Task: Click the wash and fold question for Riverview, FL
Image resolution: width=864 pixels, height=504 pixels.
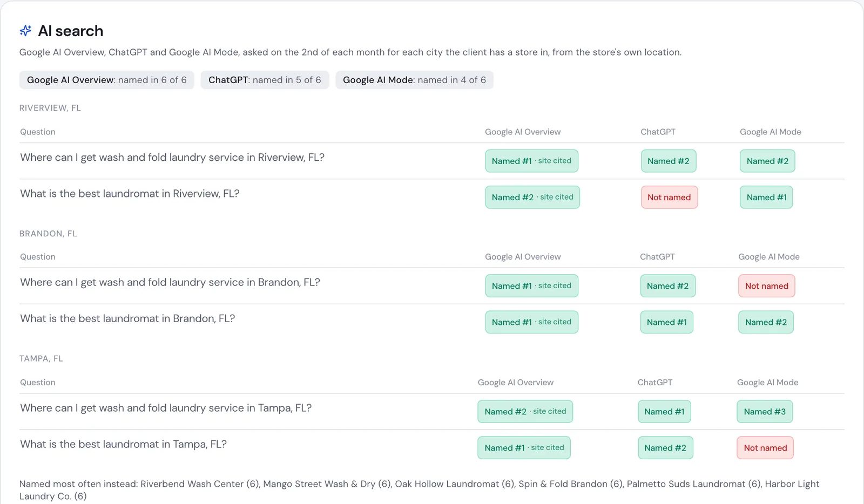Action: 172,157
